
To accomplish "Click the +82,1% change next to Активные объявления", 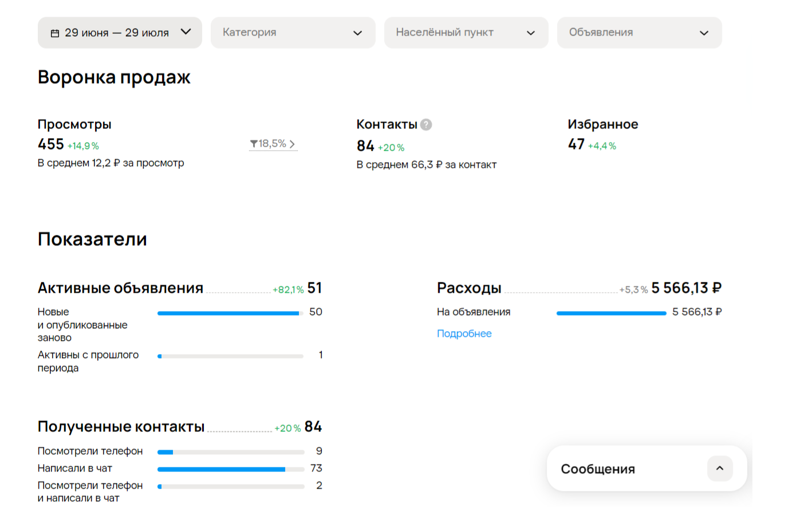I will click(288, 290).
